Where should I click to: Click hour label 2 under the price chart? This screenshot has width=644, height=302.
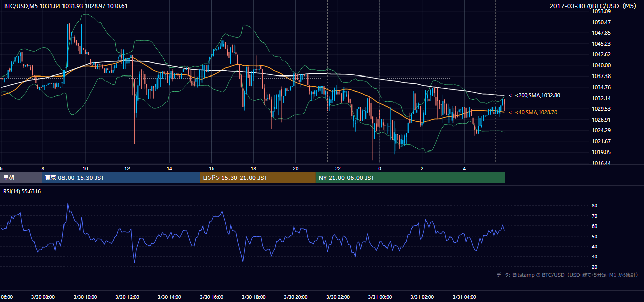click(422, 168)
